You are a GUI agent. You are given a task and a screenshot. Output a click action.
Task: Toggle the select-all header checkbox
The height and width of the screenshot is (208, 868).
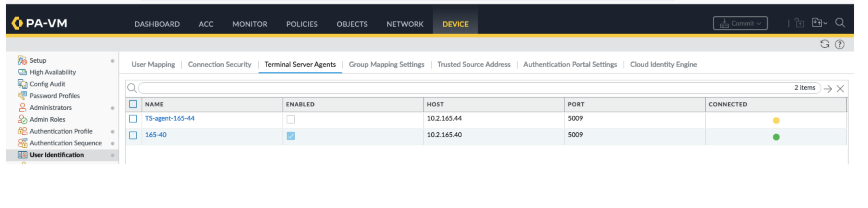(x=133, y=104)
